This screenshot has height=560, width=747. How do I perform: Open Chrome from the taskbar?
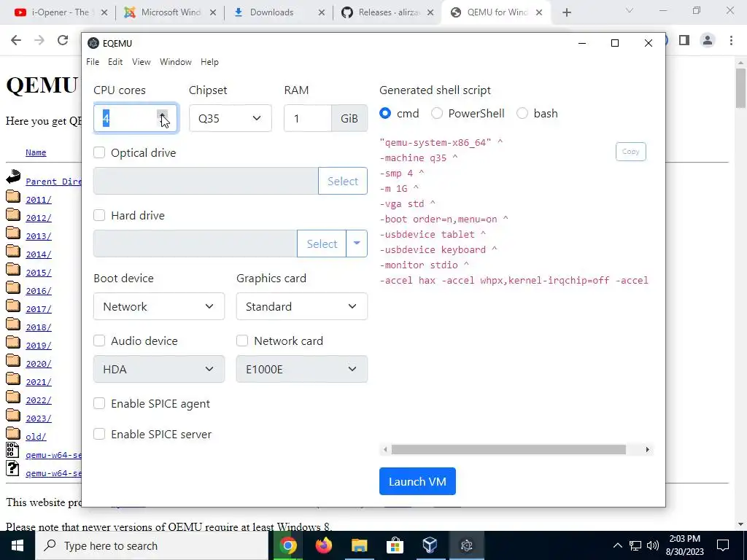(x=287, y=545)
